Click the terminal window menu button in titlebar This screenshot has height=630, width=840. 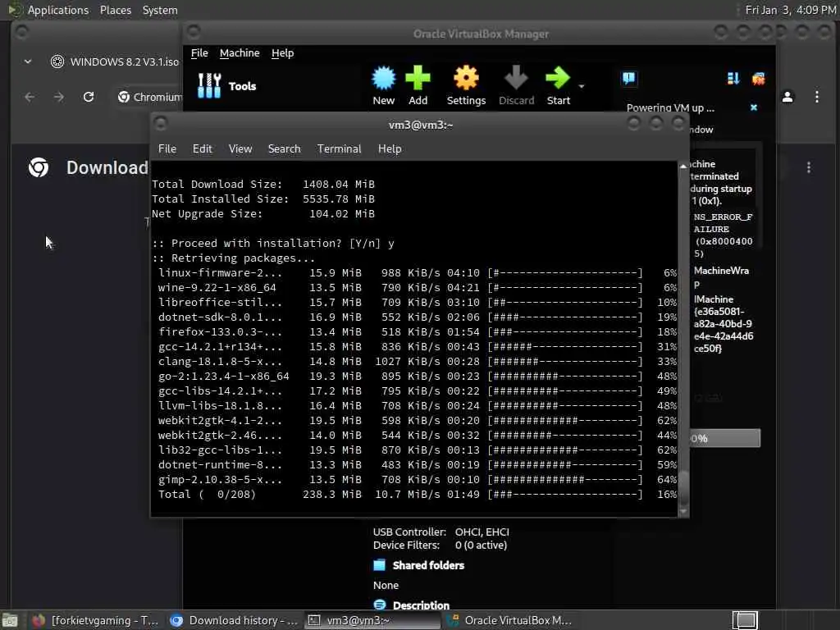pyautogui.click(x=160, y=124)
